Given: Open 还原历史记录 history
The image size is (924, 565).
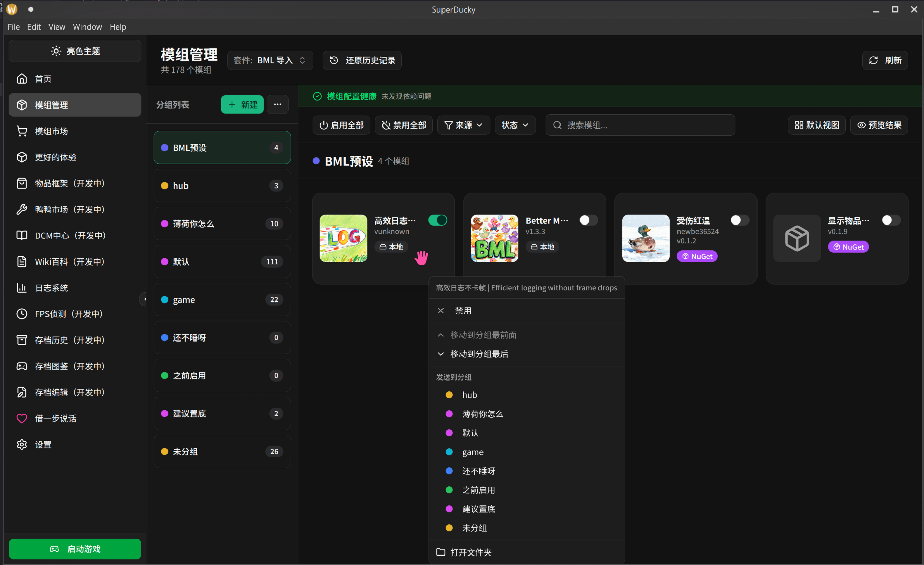Looking at the screenshot, I should [x=361, y=60].
